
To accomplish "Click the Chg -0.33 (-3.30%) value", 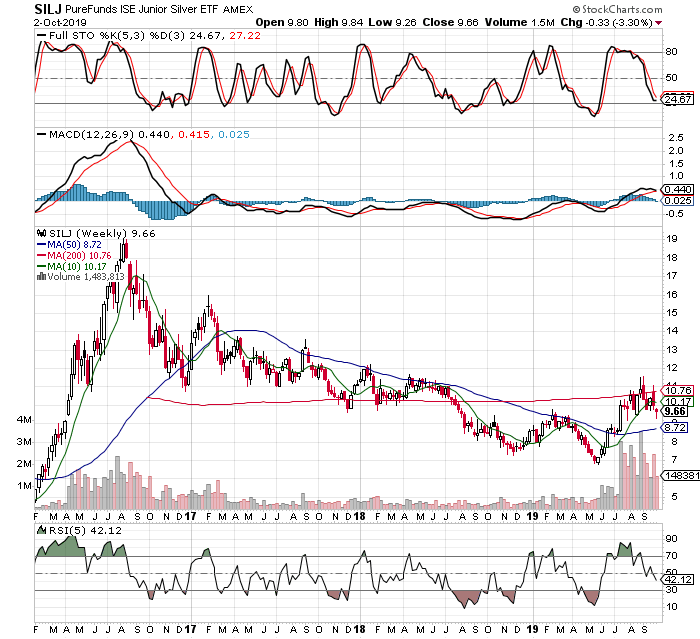I will (x=606, y=22).
